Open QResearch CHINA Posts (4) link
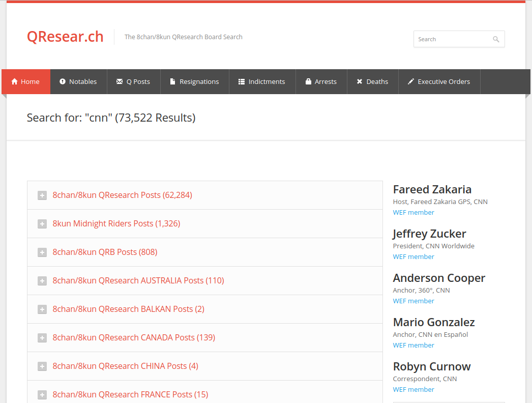Image resolution: width=532 pixels, height=403 pixels. click(125, 366)
